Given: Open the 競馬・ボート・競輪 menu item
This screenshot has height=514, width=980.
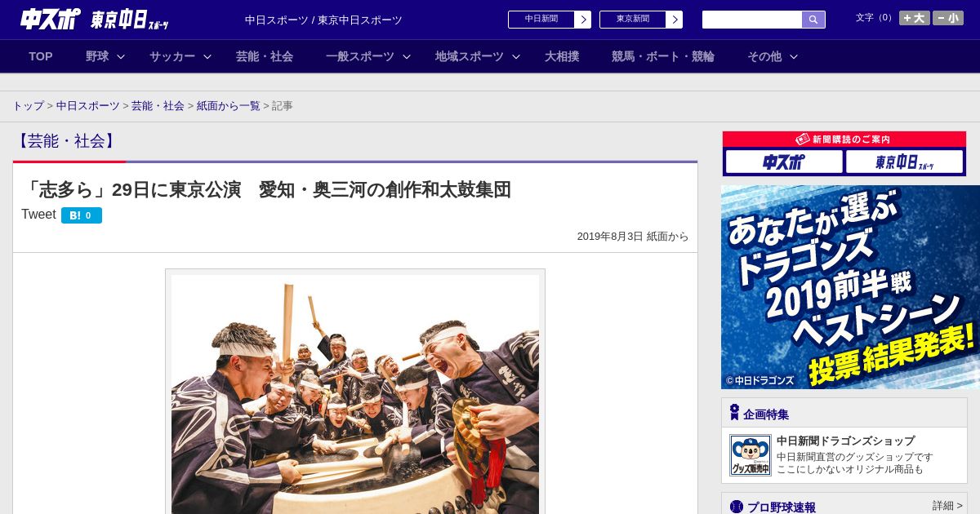Looking at the screenshot, I should point(663,56).
